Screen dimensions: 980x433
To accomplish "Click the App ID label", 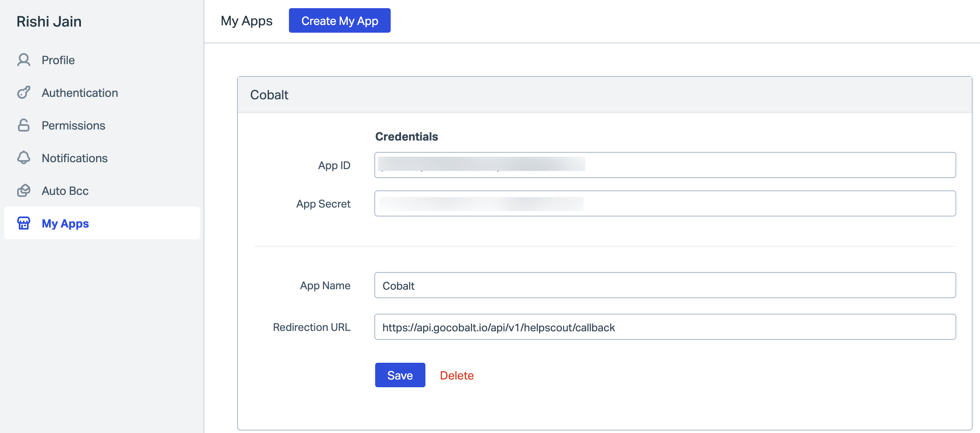I will (334, 165).
